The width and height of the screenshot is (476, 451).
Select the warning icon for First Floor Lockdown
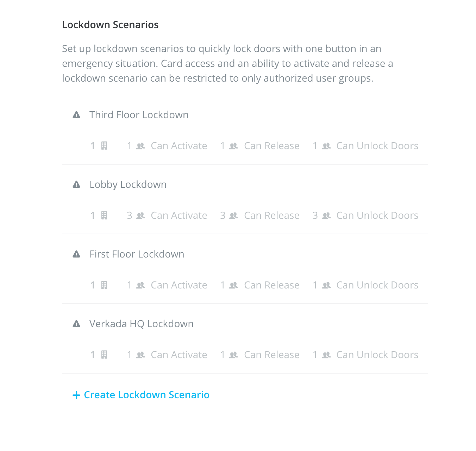77,254
